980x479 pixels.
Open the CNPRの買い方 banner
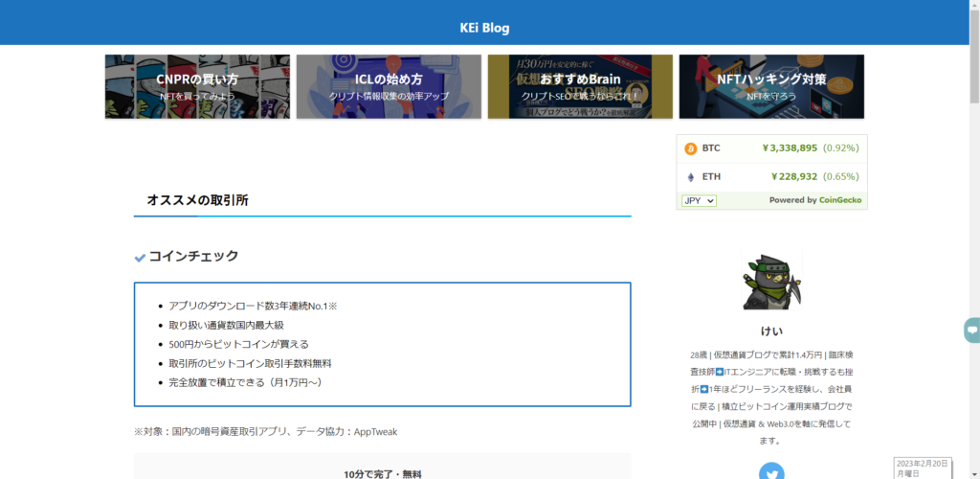[197, 86]
